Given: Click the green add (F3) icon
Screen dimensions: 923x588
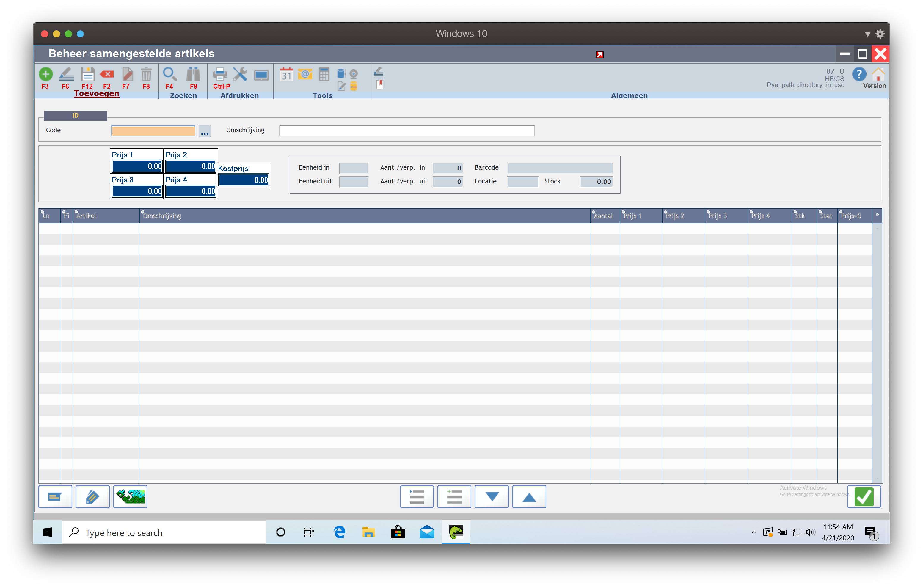Looking at the screenshot, I should tap(45, 74).
